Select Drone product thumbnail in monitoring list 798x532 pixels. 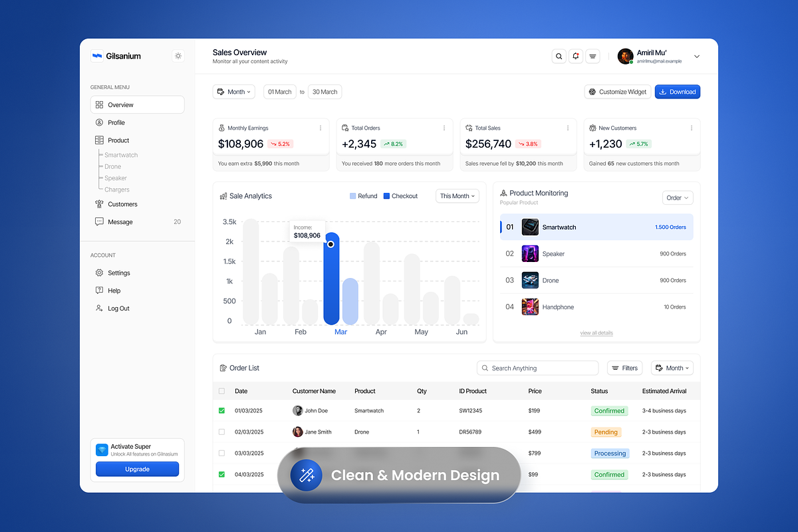pos(530,280)
